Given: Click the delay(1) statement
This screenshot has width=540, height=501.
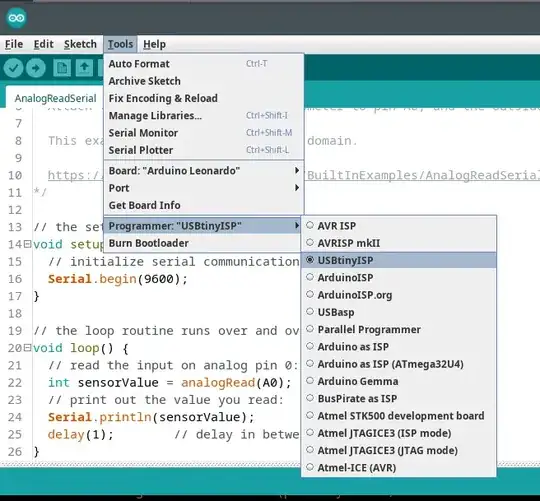Looking at the screenshot, I should pos(80,434).
